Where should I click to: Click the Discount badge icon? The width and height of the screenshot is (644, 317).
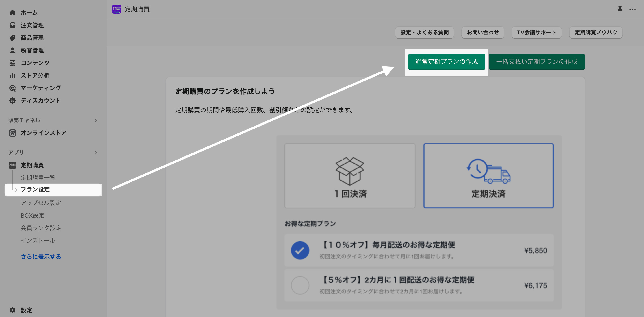coord(13,101)
